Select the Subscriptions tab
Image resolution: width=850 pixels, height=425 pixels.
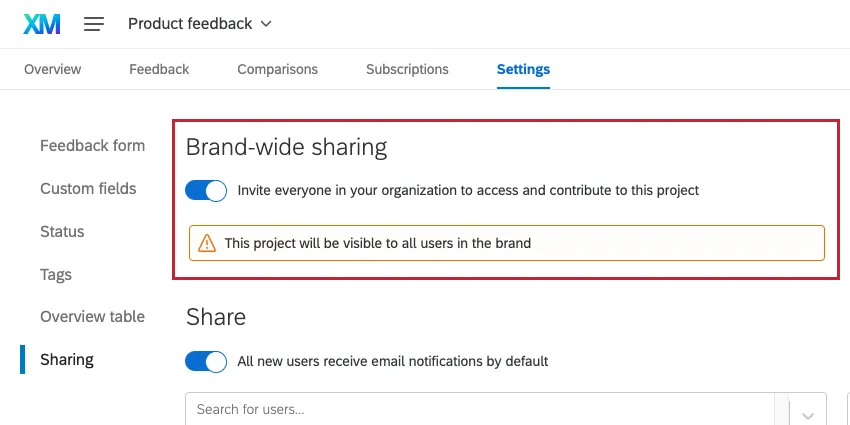pos(407,69)
